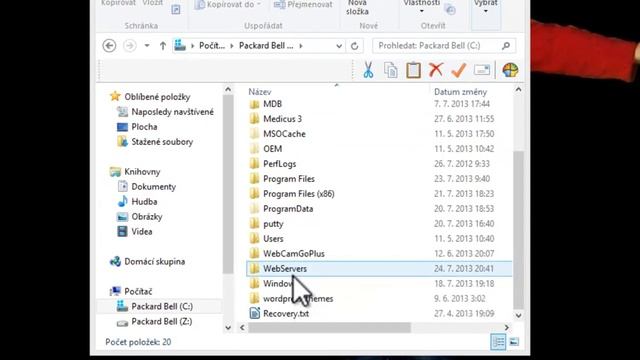
Task: Sort by Datum změny column header
Action: (460, 92)
